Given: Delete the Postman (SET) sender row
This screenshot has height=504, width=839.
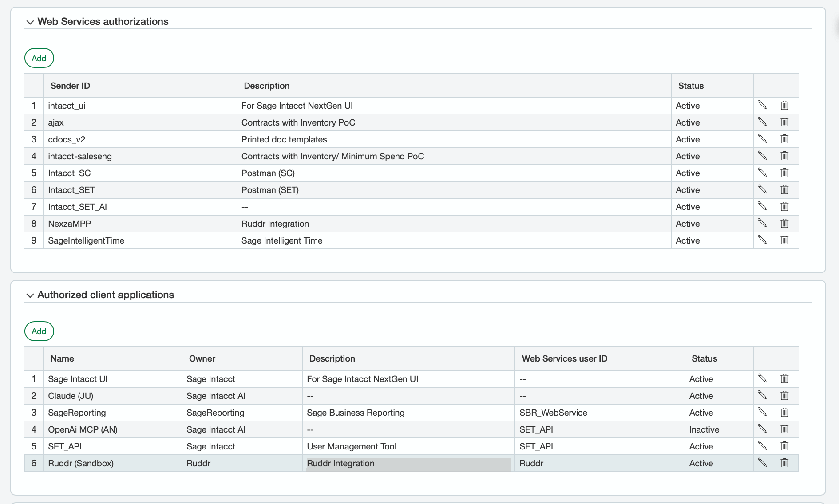Looking at the screenshot, I should coord(784,189).
